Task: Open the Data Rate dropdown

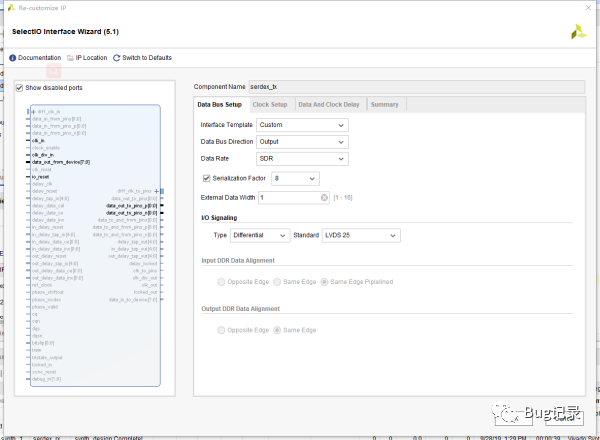Action: pyautogui.click(x=302, y=159)
